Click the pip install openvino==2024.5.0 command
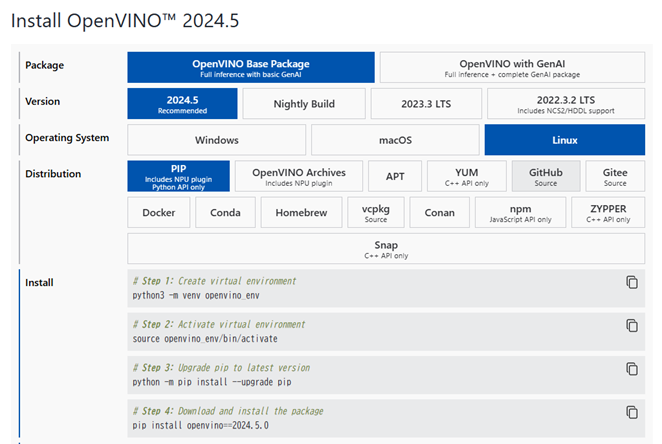This screenshot has height=444, width=662. coord(201,425)
